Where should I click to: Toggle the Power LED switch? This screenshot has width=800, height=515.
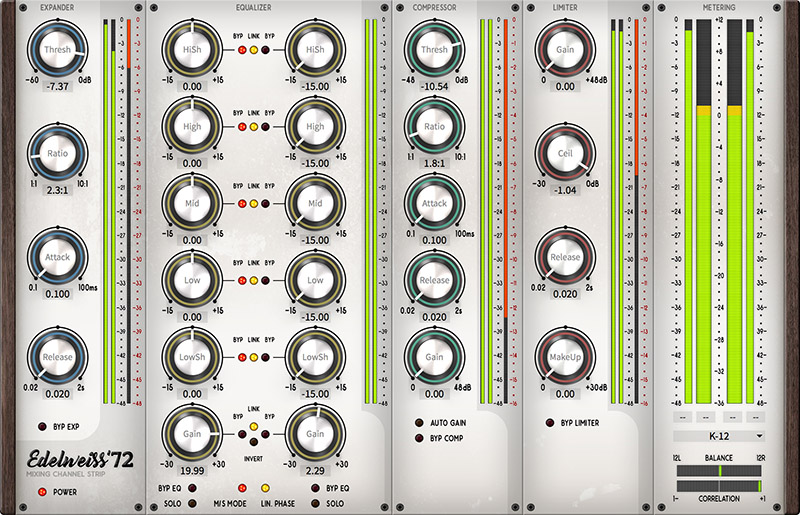point(40,492)
